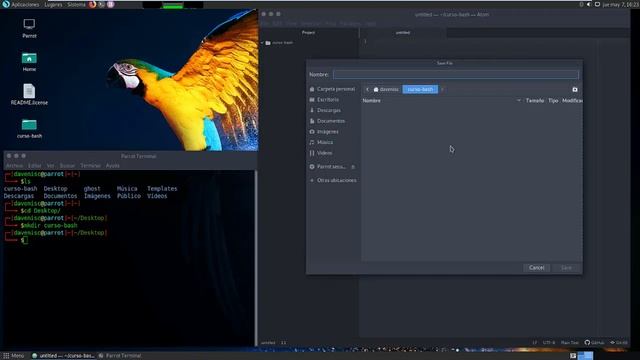Open the Ayuda menu in Parrot Terminal
Viewport: 640px width, 360px height.
113,166
